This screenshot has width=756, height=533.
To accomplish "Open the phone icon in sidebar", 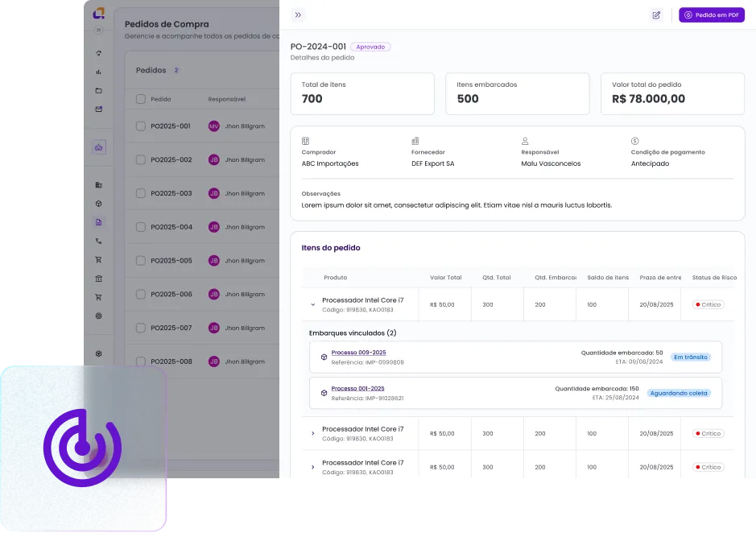I will [99, 242].
